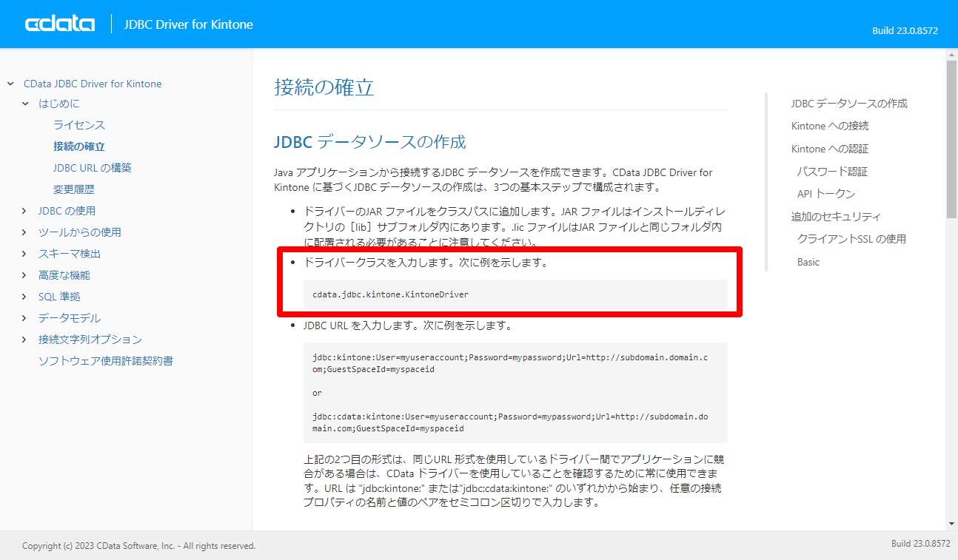958x560 pixels.
Task: Open the ソフトウェア使用許諾契約書 page
Action: (x=106, y=361)
